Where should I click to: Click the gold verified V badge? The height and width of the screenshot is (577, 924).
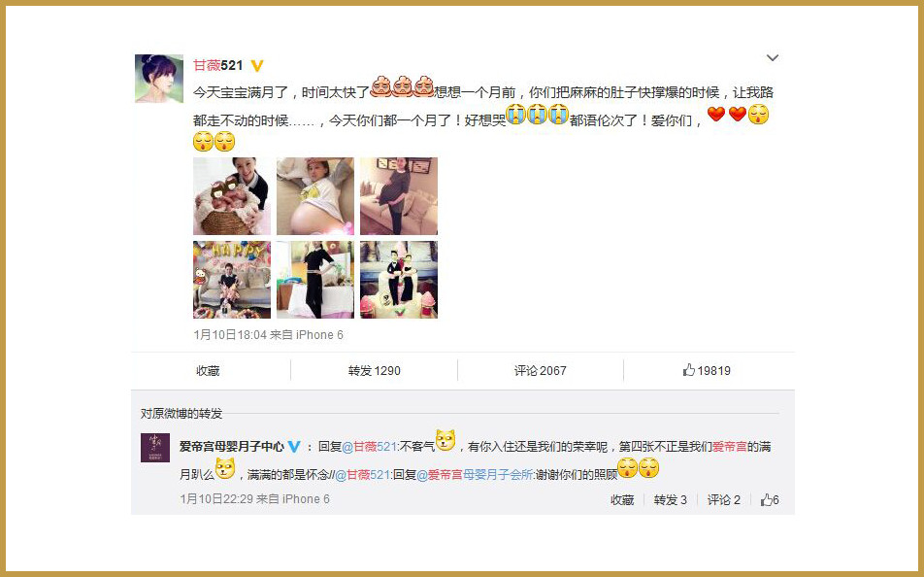257,65
